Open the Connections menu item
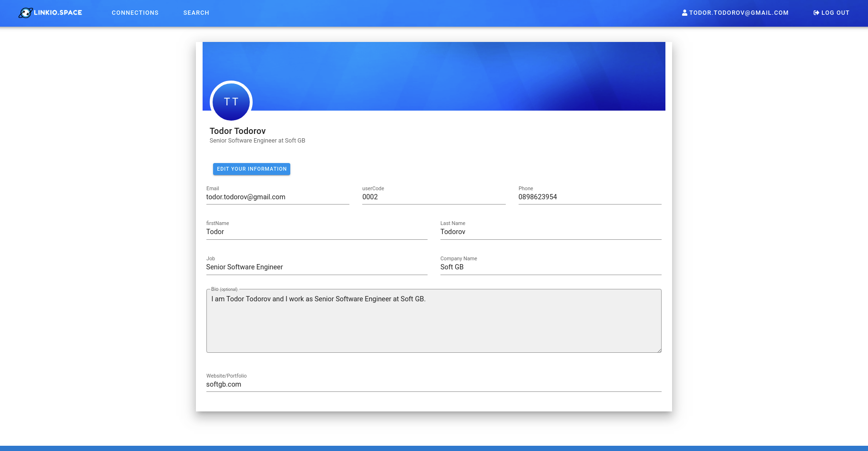 point(135,13)
